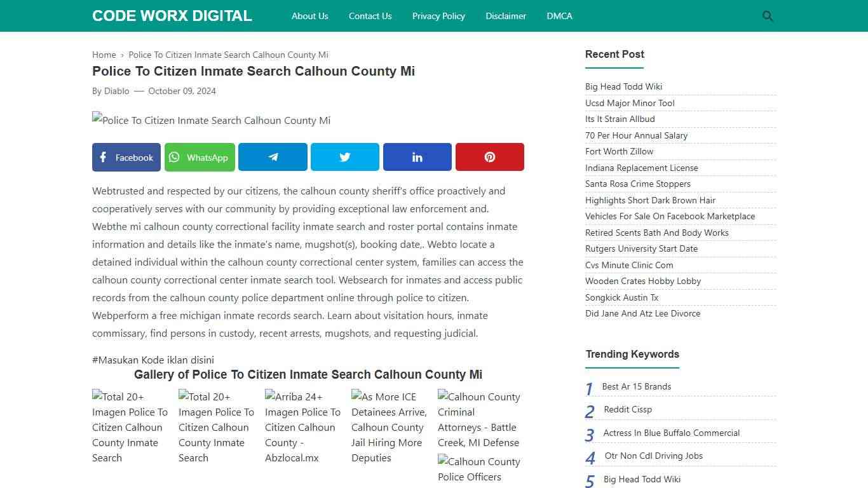Open the Otr Non Cdl Driving Jobs keyword
Image resolution: width=868 pixels, height=488 pixels.
(x=653, y=456)
